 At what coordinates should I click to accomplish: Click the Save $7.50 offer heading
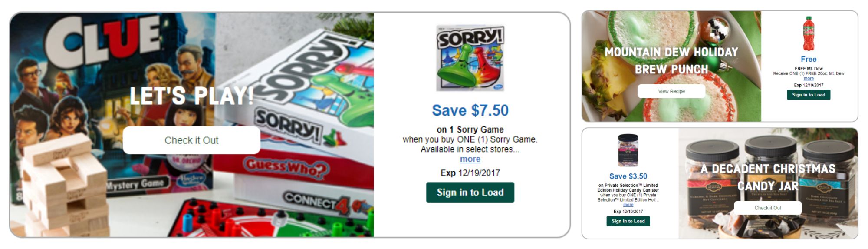[470, 110]
